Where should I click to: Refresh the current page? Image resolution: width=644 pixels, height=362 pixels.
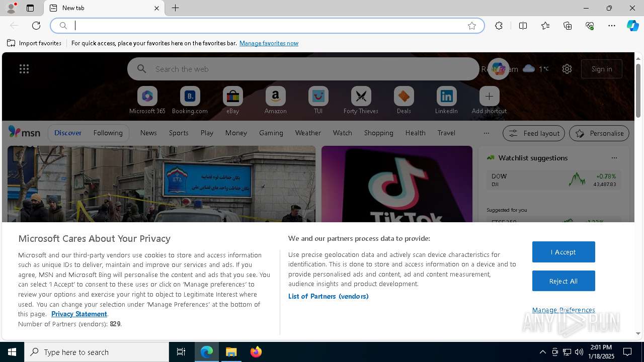(x=36, y=26)
